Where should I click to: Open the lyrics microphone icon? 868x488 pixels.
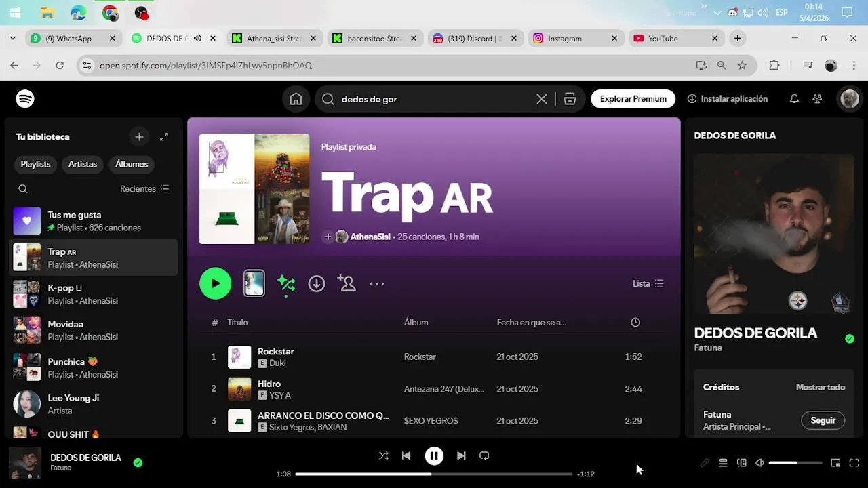(x=705, y=463)
